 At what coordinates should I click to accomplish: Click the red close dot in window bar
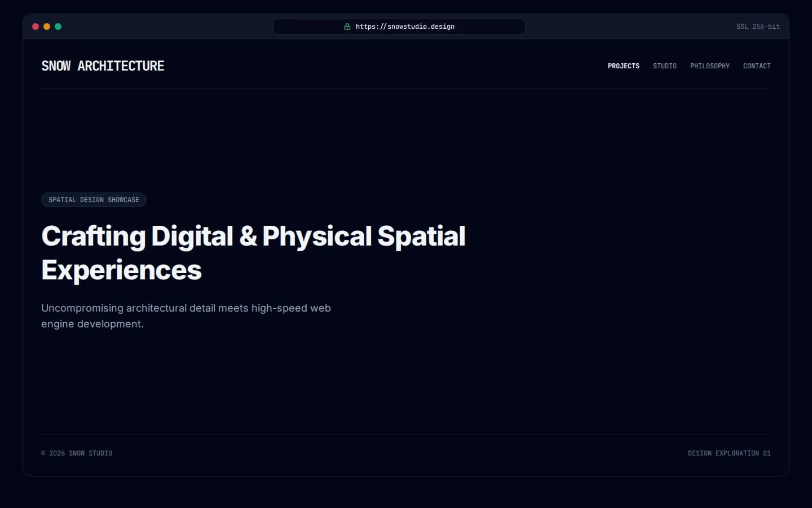36,27
